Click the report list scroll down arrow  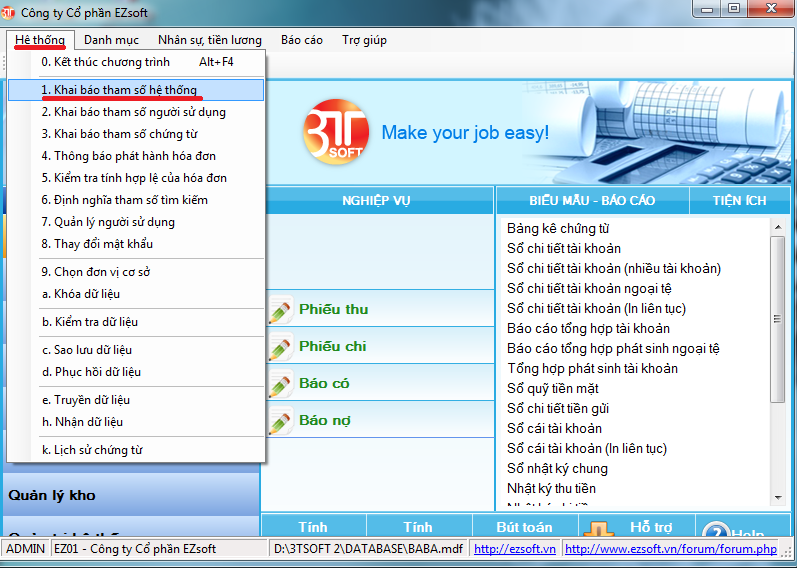[777, 495]
